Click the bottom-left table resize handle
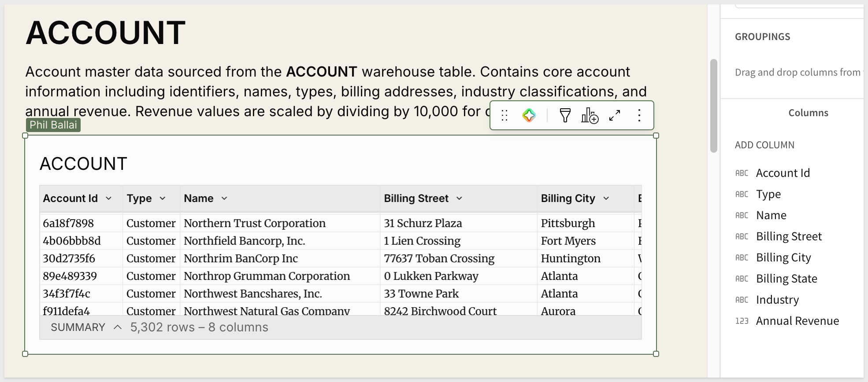This screenshot has width=868, height=382. click(x=25, y=354)
